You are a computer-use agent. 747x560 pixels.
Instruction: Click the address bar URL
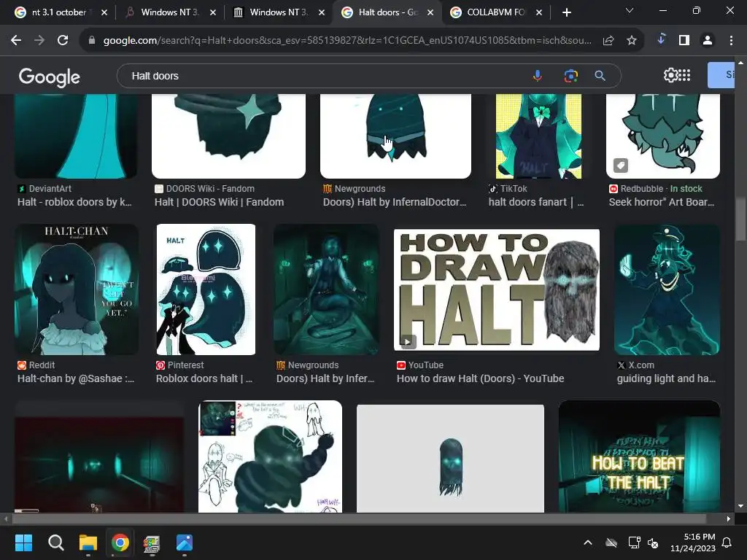click(x=347, y=41)
